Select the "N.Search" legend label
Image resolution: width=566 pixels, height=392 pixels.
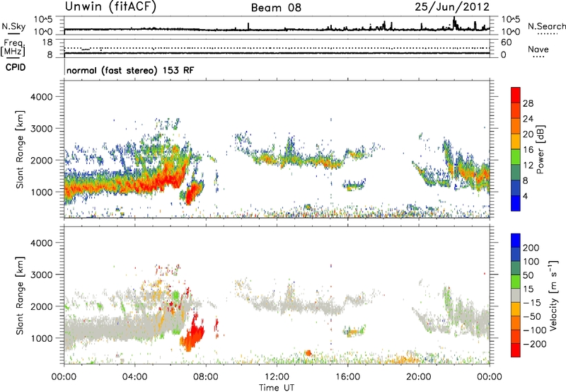click(546, 26)
